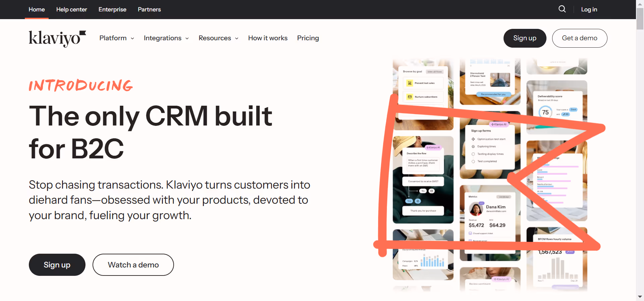
Task: Expand the Resources menu
Action: point(218,38)
